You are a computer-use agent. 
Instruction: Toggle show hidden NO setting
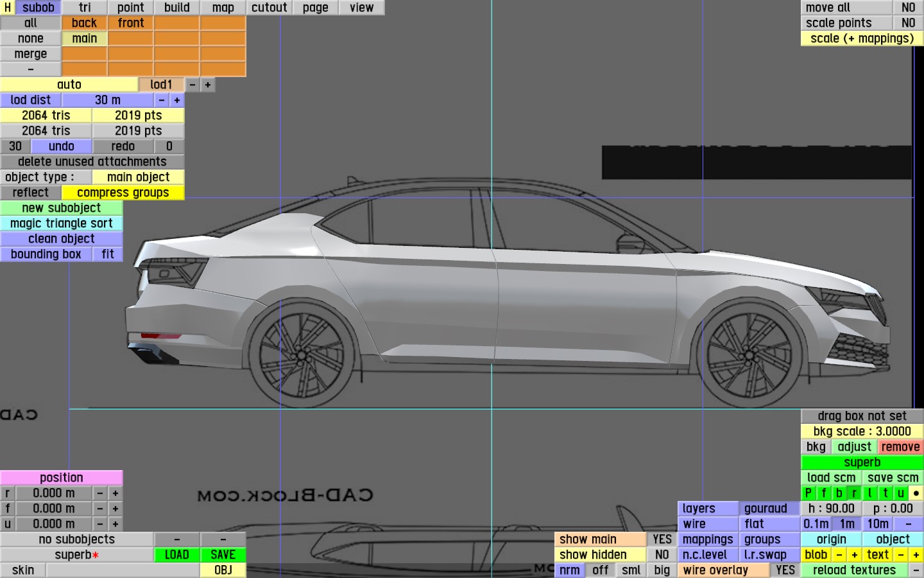pos(662,555)
